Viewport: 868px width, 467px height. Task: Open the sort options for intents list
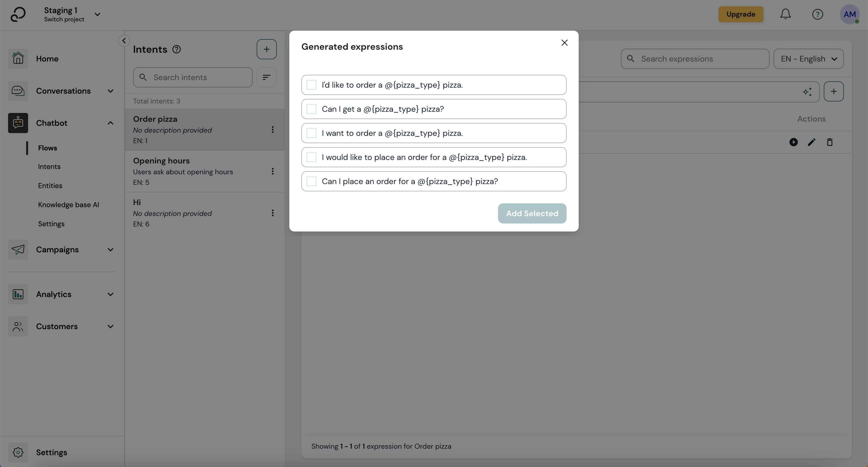point(266,77)
